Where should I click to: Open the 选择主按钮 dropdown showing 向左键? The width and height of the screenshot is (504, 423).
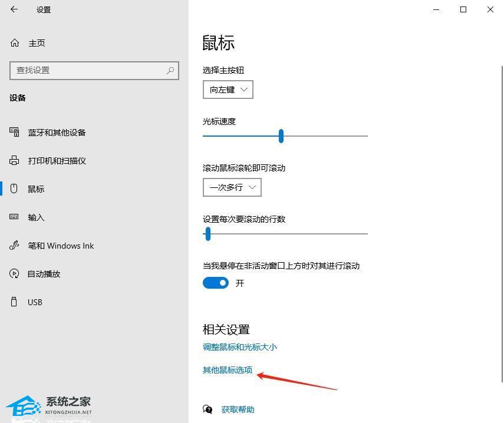click(x=228, y=90)
